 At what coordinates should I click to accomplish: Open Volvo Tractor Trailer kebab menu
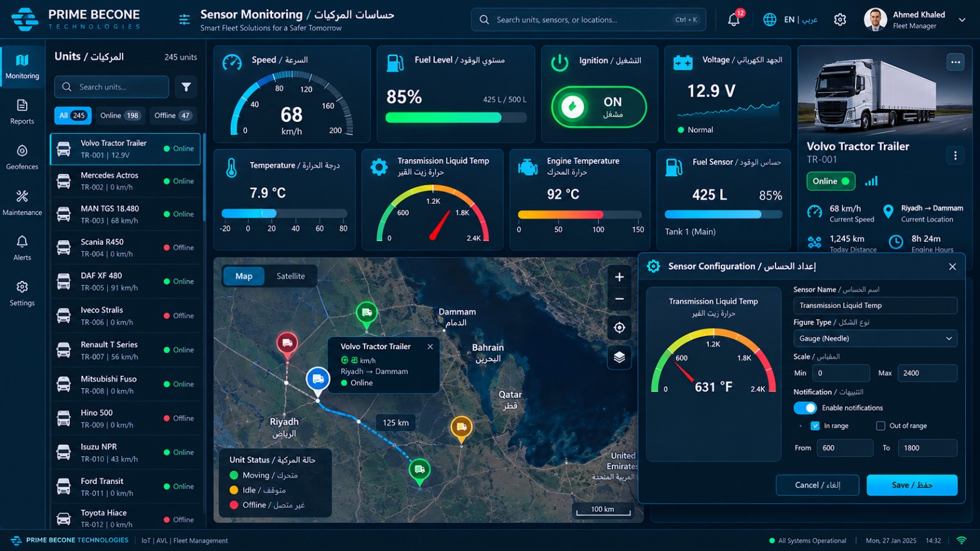pyautogui.click(x=955, y=156)
